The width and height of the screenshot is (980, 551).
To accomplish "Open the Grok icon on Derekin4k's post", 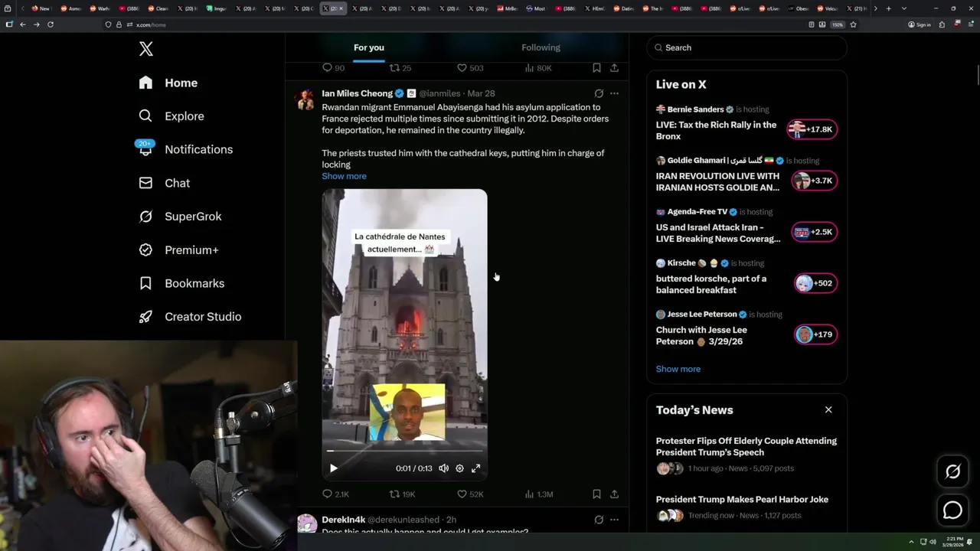I will tap(599, 520).
